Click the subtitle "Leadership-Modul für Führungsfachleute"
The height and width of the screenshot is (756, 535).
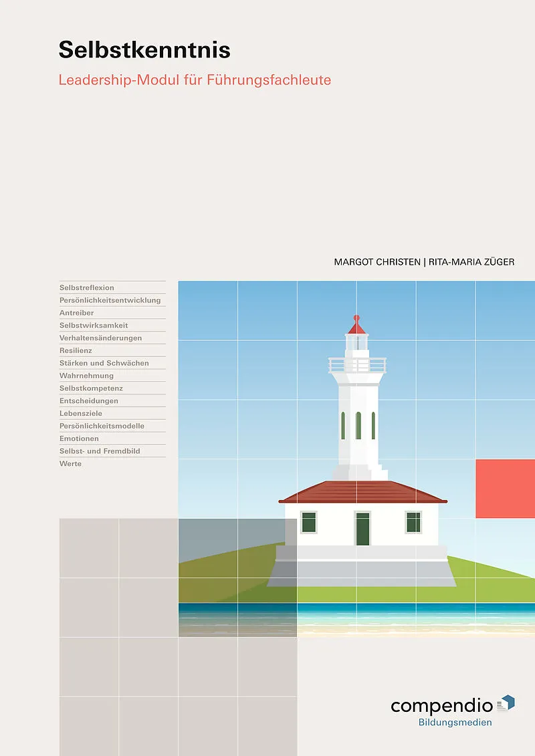click(195, 80)
